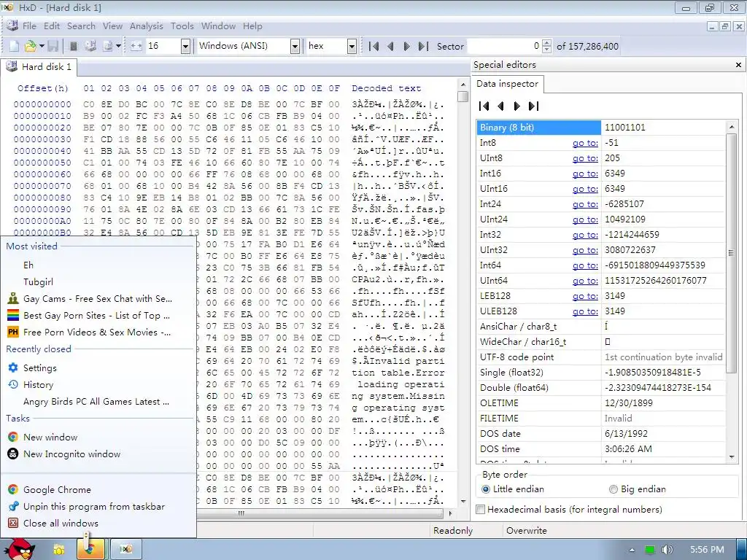Open the Edit menu
Viewport: 747px width, 560px height.
pos(52,26)
